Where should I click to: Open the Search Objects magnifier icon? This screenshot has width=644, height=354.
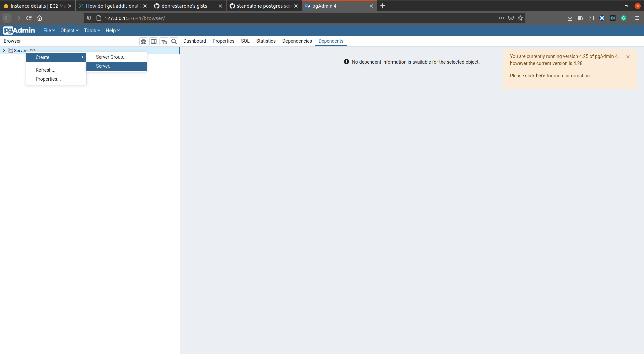point(174,41)
